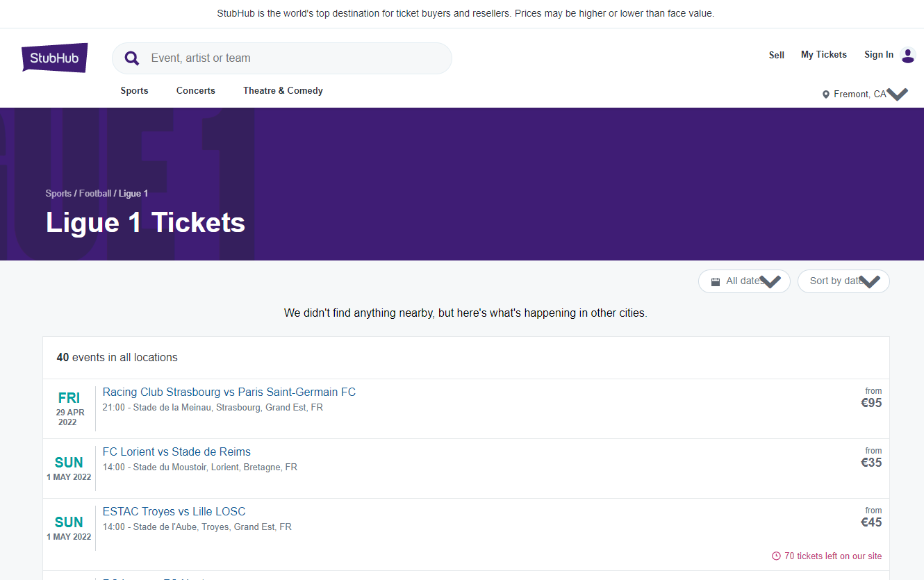Click the Sports breadcrumb link
This screenshot has width=924, height=580.
(58, 193)
